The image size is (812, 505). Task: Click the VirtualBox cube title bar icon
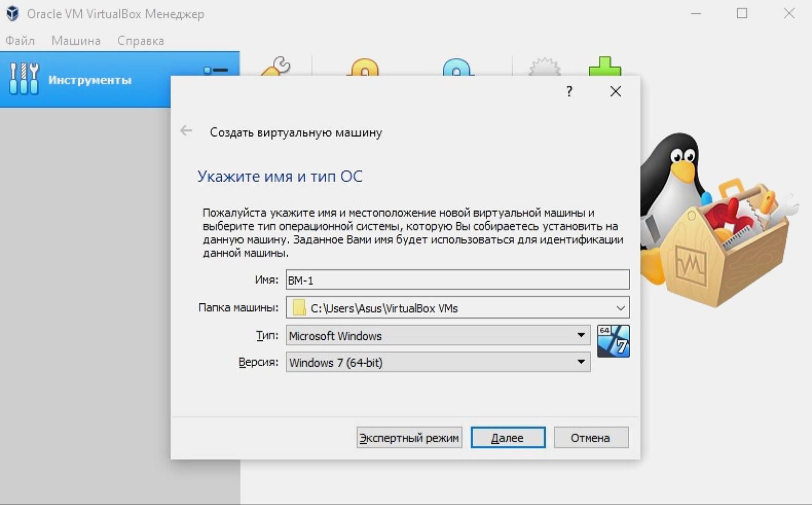13,14
